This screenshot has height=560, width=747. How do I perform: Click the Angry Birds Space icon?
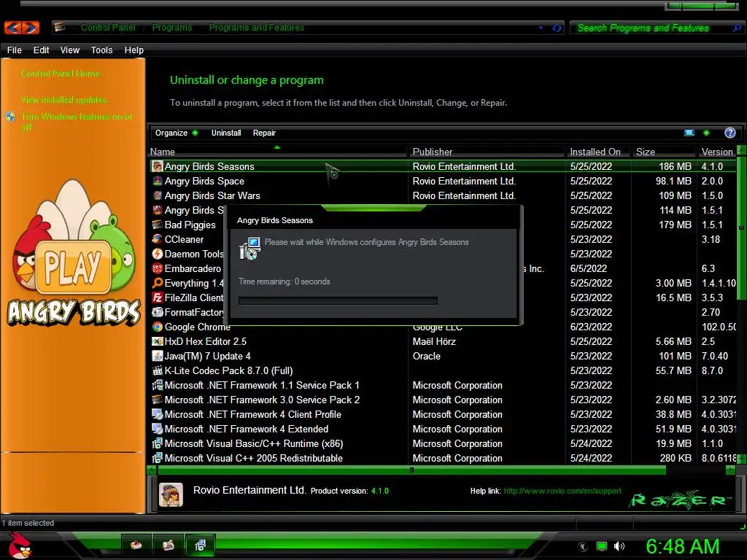click(x=158, y=181)
